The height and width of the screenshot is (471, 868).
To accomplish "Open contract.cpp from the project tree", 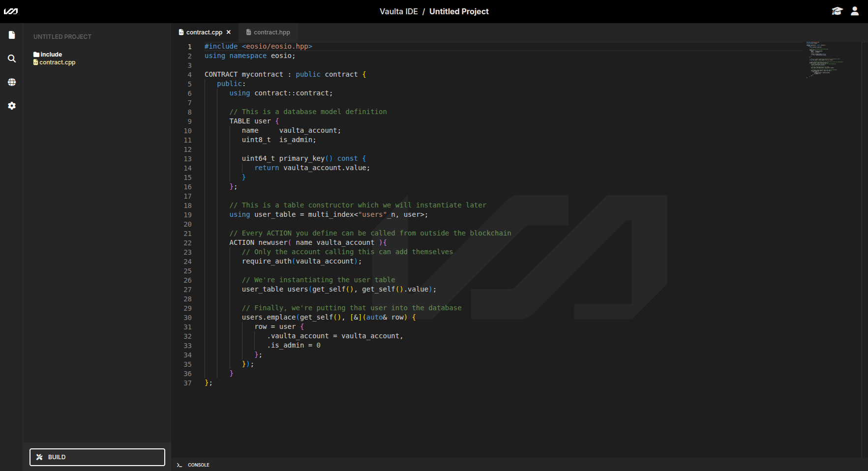I will point(58,62).
